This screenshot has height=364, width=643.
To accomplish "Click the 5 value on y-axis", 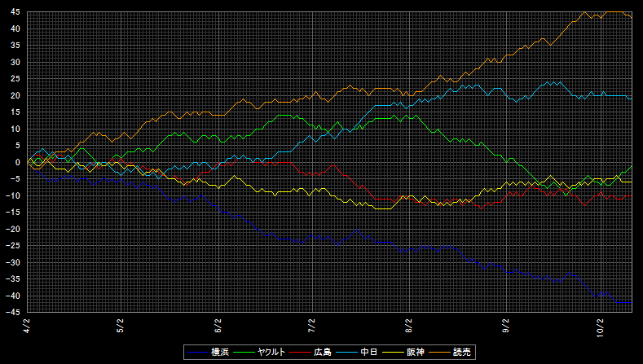I will click(18, 146).
